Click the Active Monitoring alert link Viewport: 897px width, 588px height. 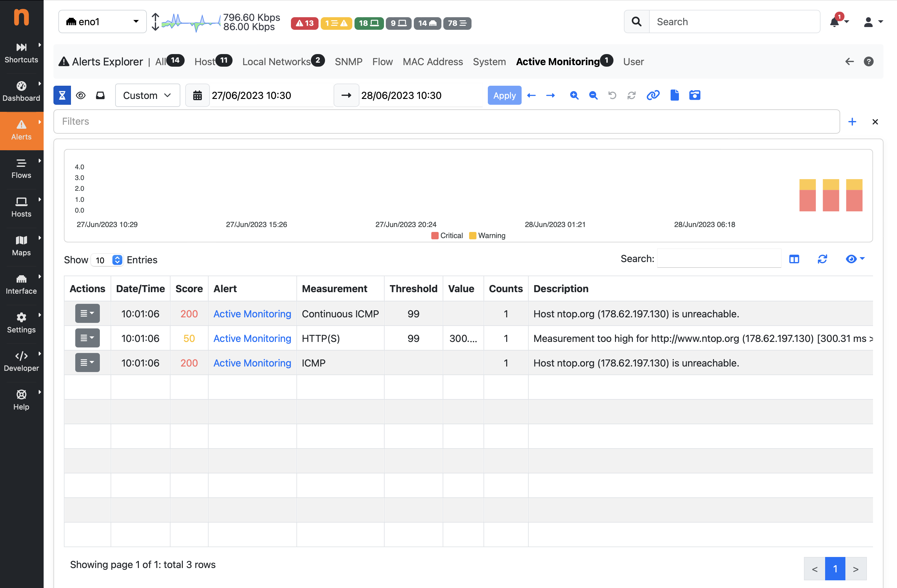pos(251,314)
